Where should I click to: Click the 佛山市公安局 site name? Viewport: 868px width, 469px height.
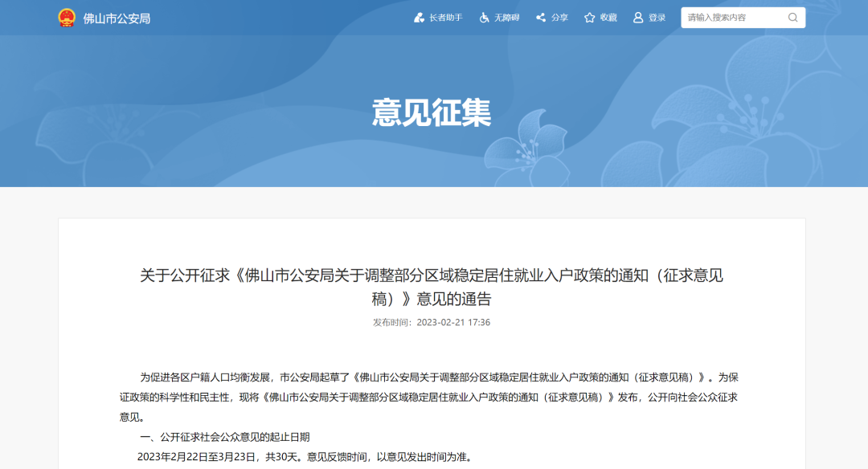pos(117,18)
